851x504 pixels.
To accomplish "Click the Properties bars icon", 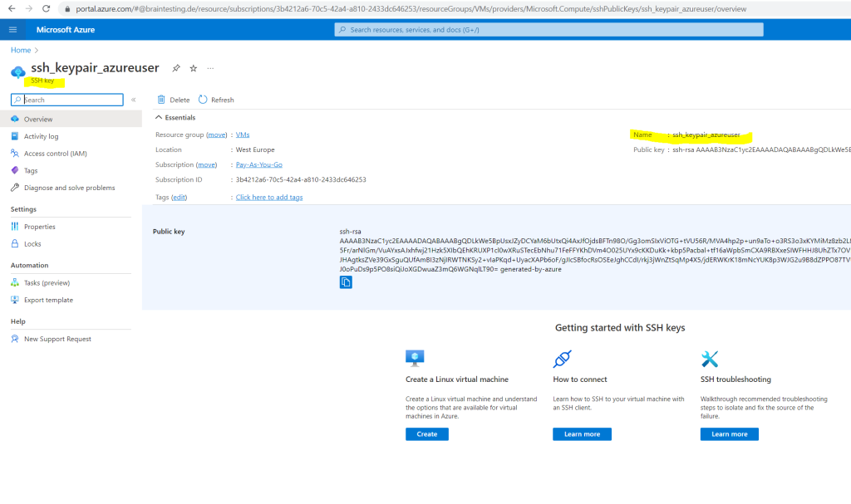I will 15,227.
